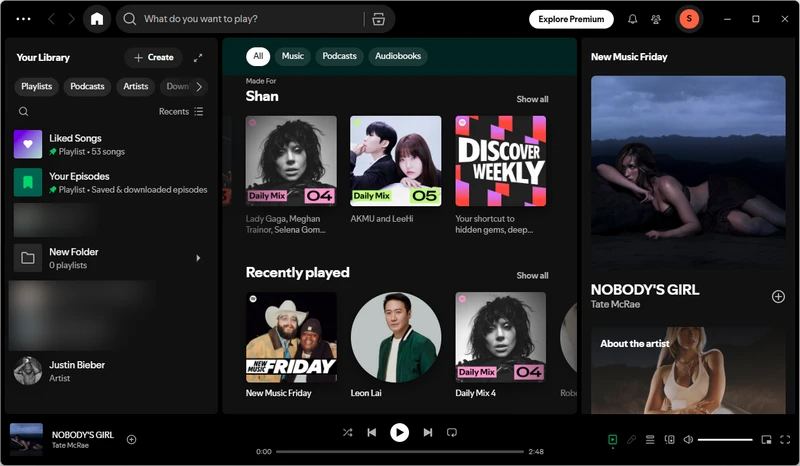
Task: Open Liked Songs playlist
Action: (111, 144)
